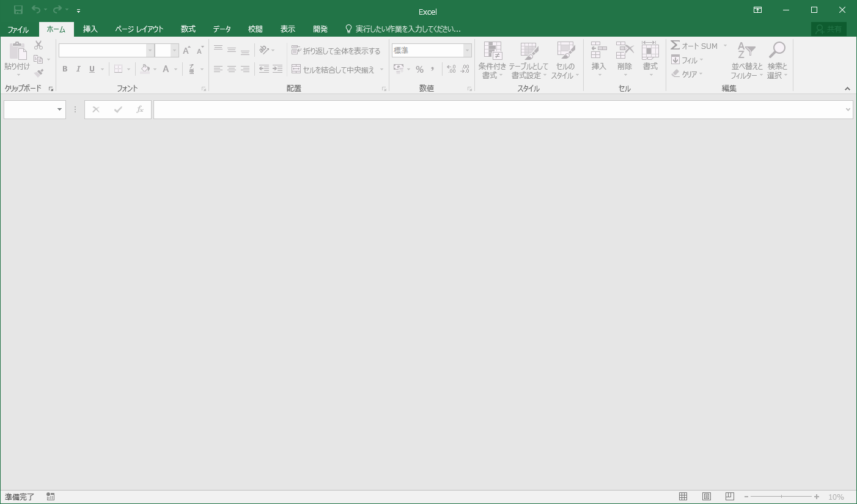Switch to the 挿入 ribbon tab
This screenshot has height=504, width=857.
pyautogui.click(x=90, y=29)
